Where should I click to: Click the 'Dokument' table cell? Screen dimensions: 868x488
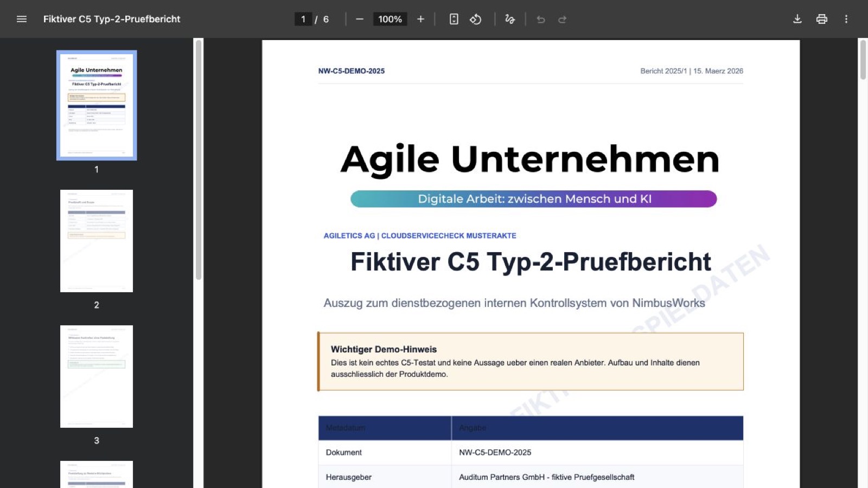pos(385,452)
